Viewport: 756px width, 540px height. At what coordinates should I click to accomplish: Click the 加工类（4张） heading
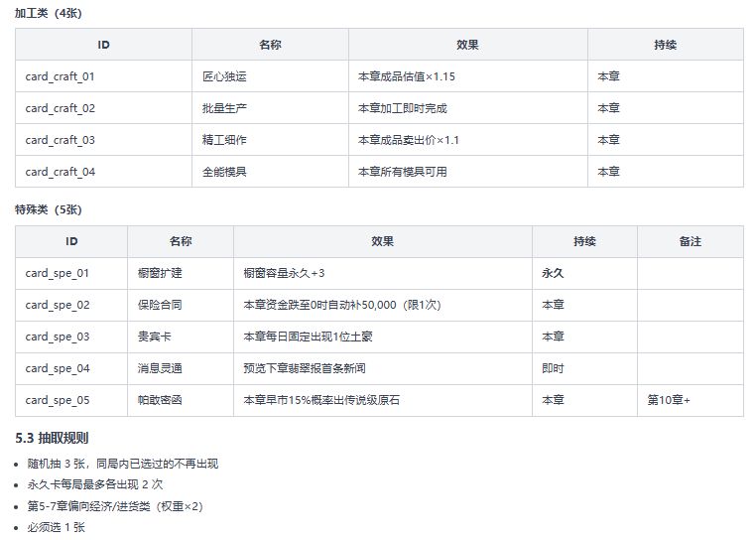tap(49, 13)
